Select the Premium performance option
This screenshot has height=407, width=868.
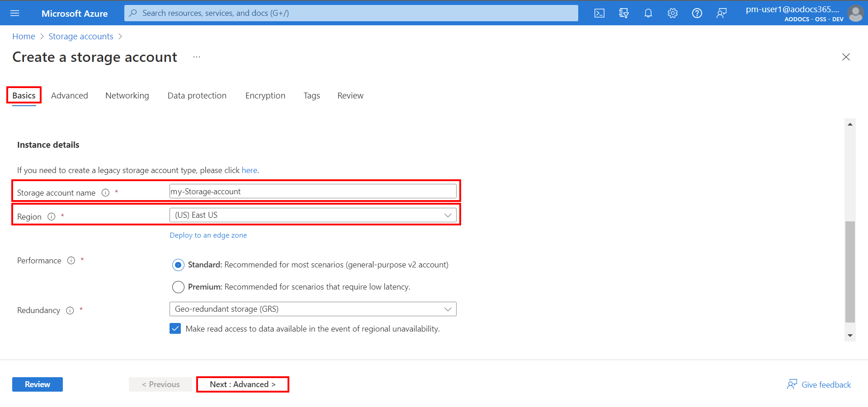click(178, 287)
